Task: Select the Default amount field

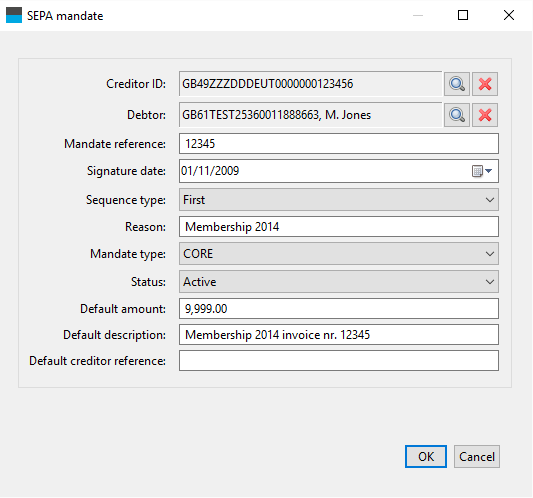Action: [x=339, y=309]
